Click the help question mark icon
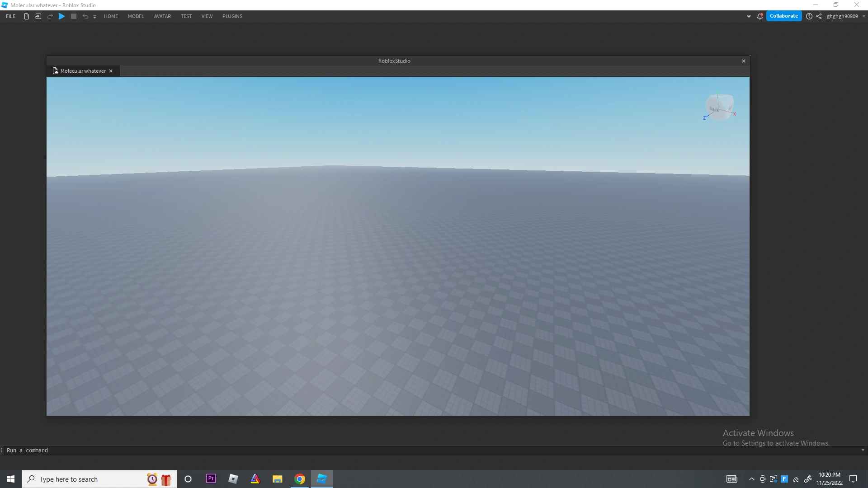Image resolution: width=868 pixels, height=488 pixels. point(809,16)
